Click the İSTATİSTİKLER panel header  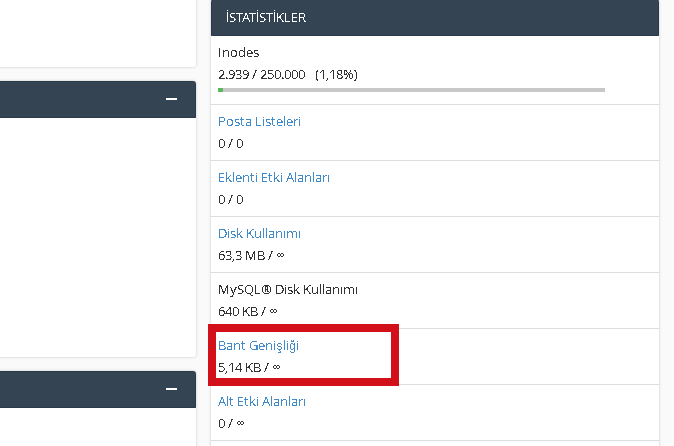(x=435, y=18)
